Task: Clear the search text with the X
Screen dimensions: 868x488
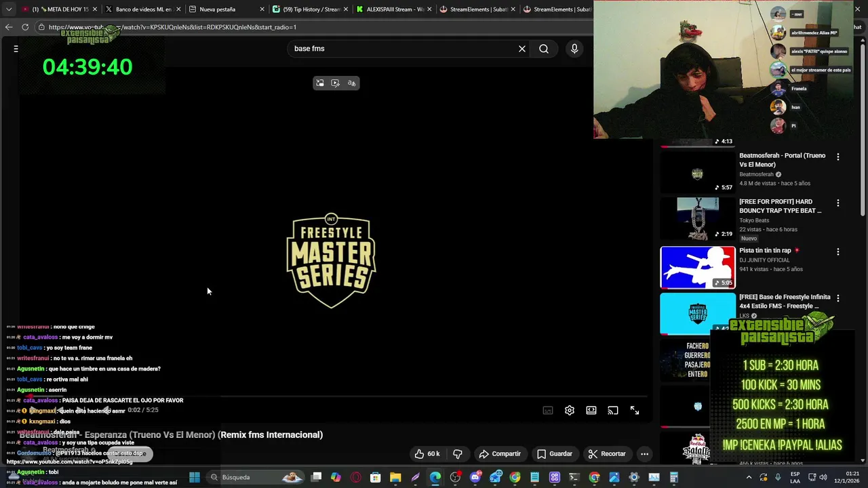Action: (x=522, y=49)
